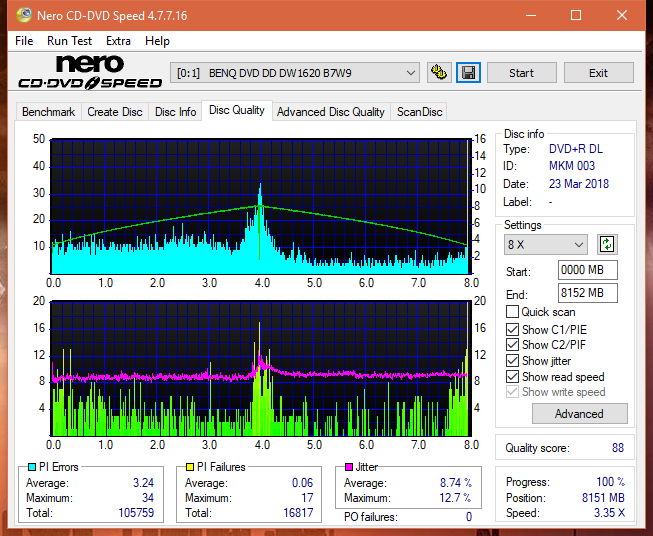The width and height of the screenshot is (653, 536).
Task: Click the Start button
Action: [521, 73]
